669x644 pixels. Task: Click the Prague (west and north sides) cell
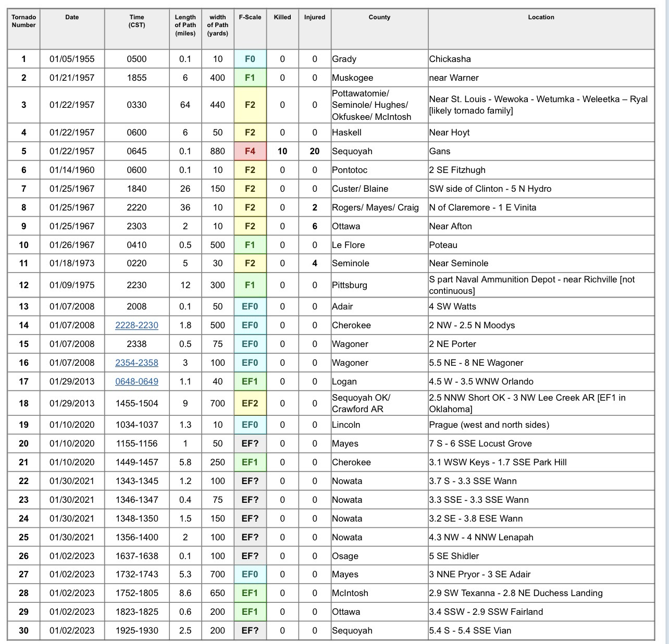[x=541, y=425]
